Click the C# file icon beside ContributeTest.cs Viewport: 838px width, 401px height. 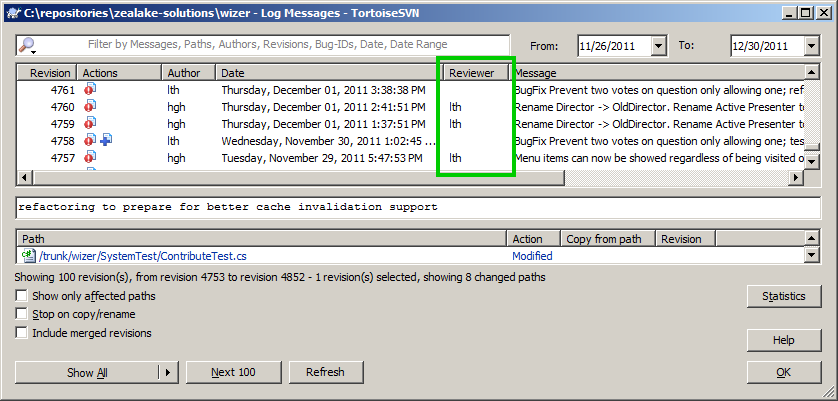(x=28, y=256)
